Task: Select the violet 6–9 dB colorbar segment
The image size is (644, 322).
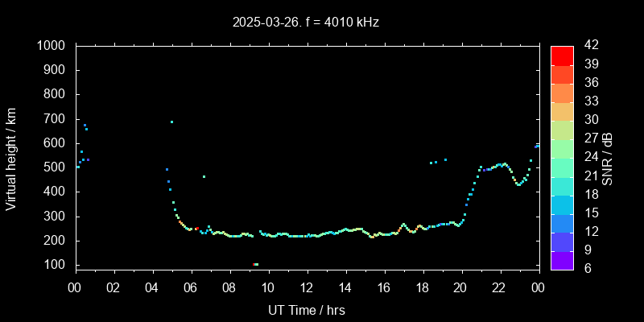Action: (x=562, y=259)
